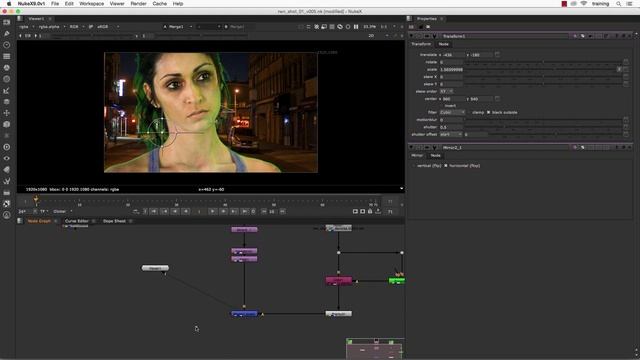Open the rgba.alpha channel dropdown
This screenshot has width=640, height=360.
point(51,27)
